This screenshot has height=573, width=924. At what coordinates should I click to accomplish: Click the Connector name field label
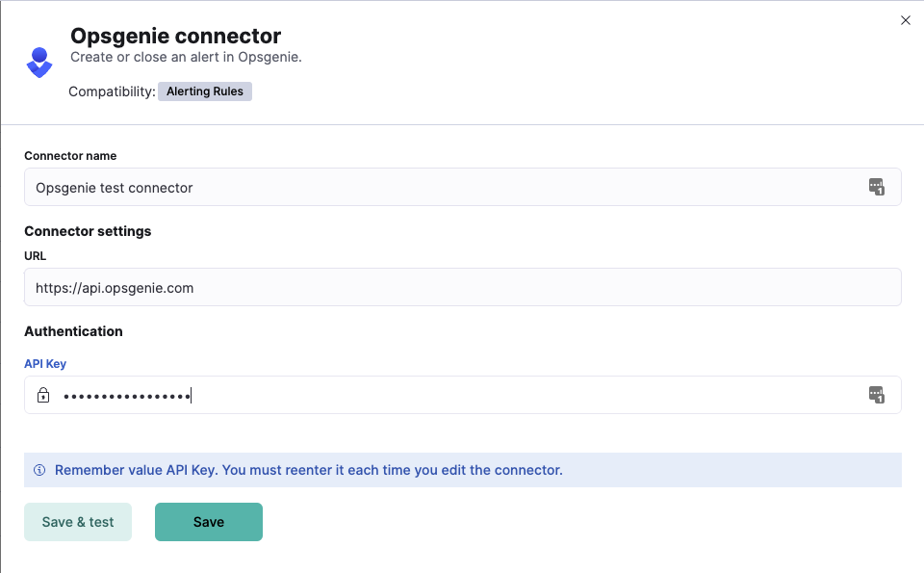point(70,155)
